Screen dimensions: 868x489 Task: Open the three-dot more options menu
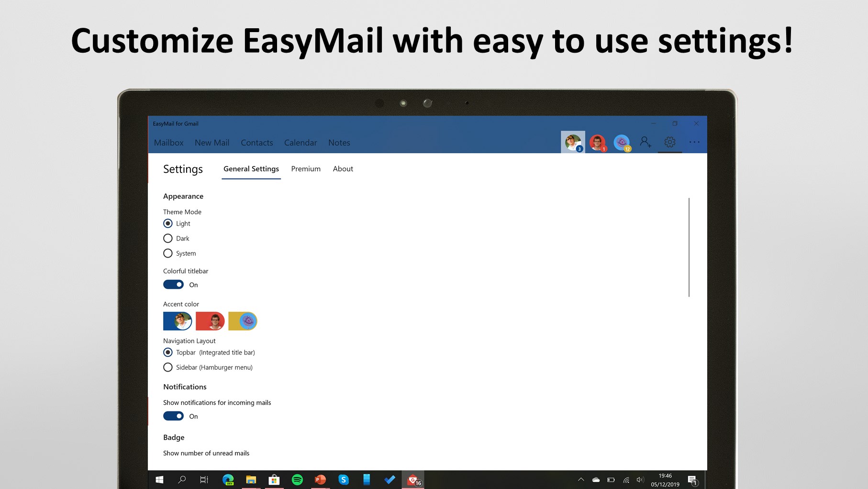point(694,142)
